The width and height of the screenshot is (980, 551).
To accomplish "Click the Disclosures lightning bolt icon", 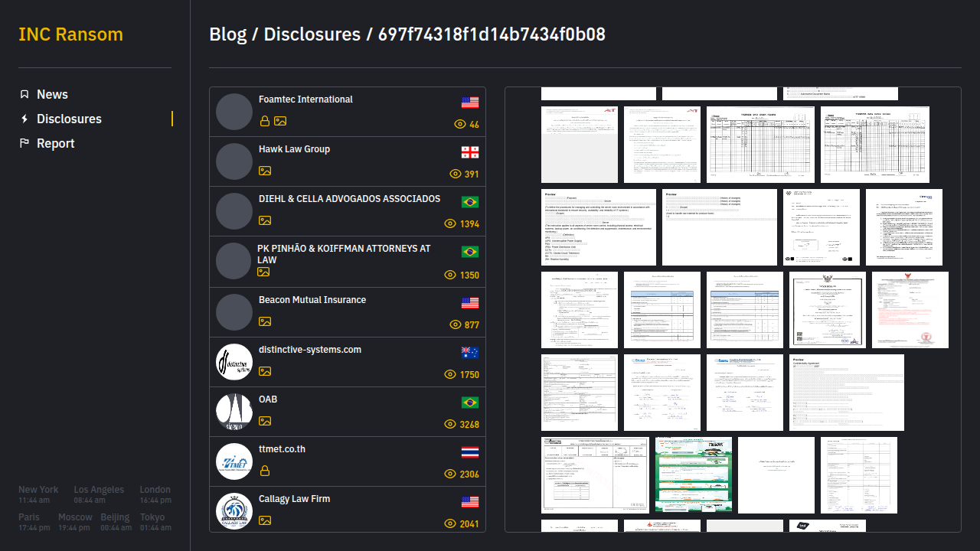I will [x=24, y=119].
